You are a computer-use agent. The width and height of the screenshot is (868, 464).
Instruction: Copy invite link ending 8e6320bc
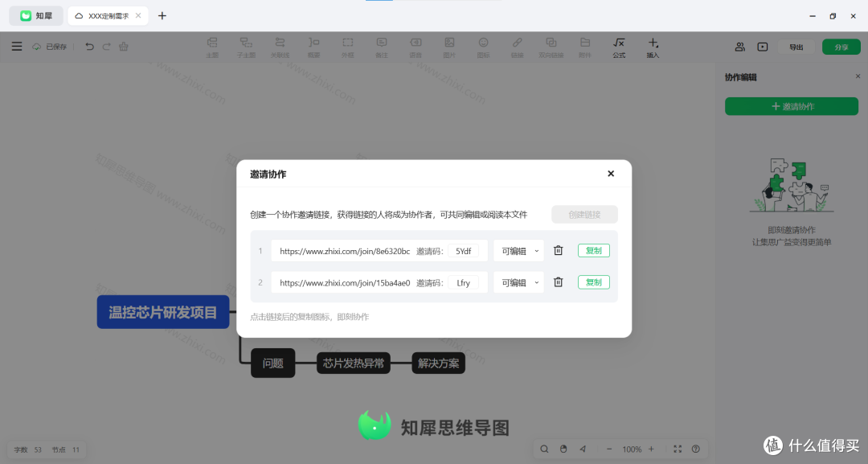[x=593, y=251]
